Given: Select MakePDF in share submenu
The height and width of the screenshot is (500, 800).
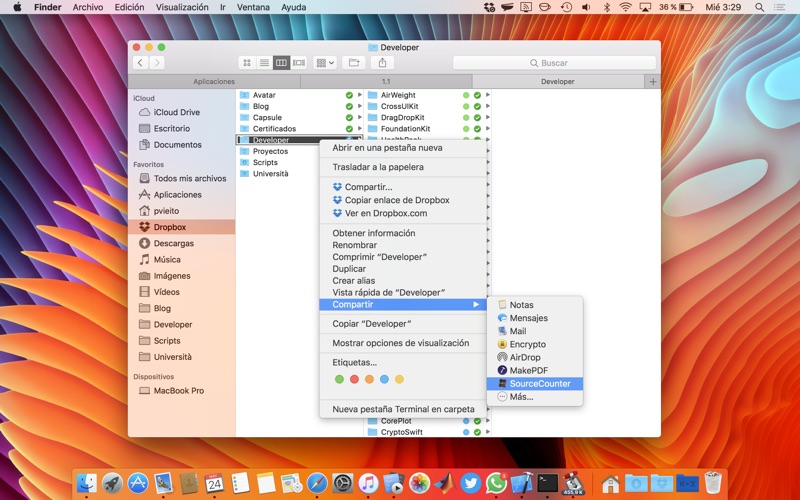Looking at the screenshot, I should (535, 370).
